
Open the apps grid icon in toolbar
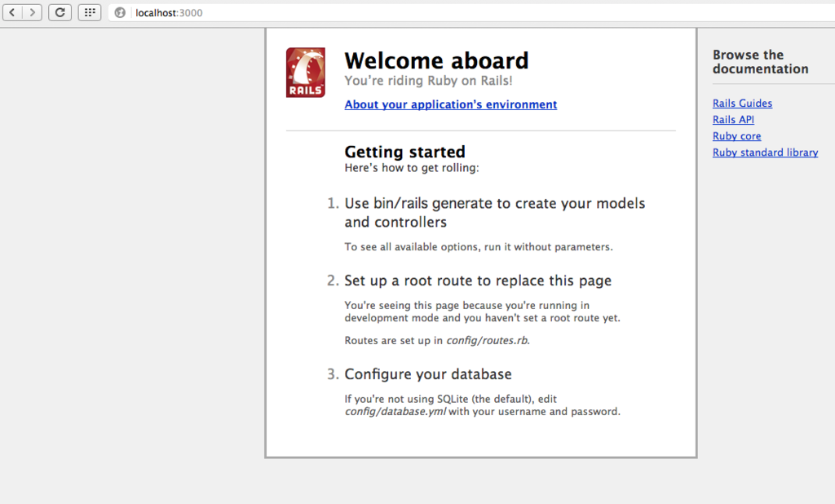coord(90,12)
